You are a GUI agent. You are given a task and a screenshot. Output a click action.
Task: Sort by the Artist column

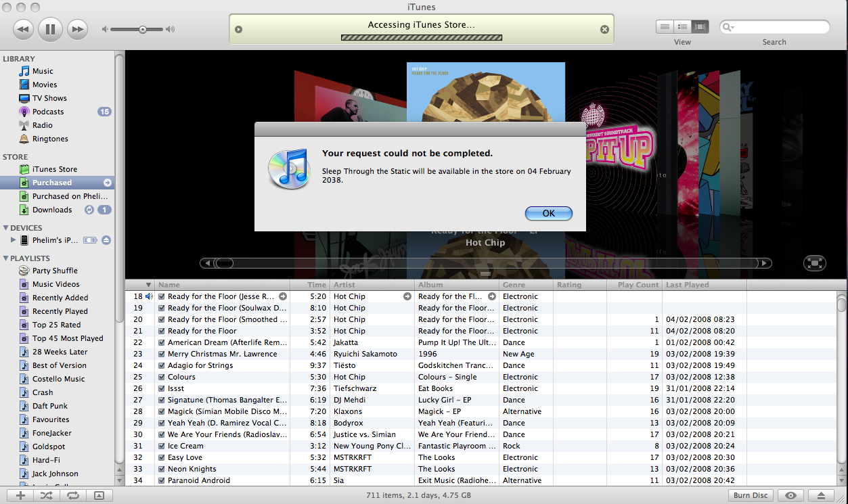point(372,285)
